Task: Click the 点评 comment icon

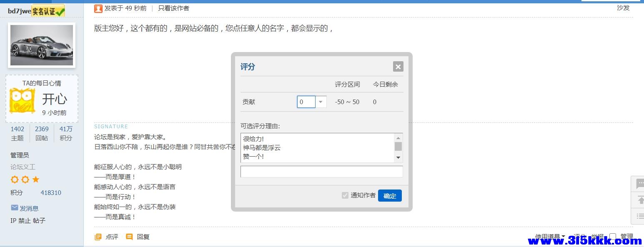Action: click(98, 237)
